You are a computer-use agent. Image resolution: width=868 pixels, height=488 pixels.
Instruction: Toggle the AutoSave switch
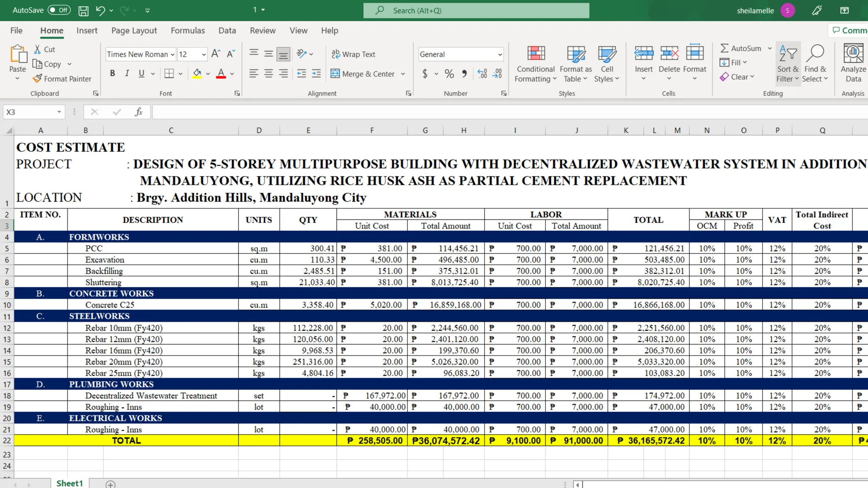(59, 10)
